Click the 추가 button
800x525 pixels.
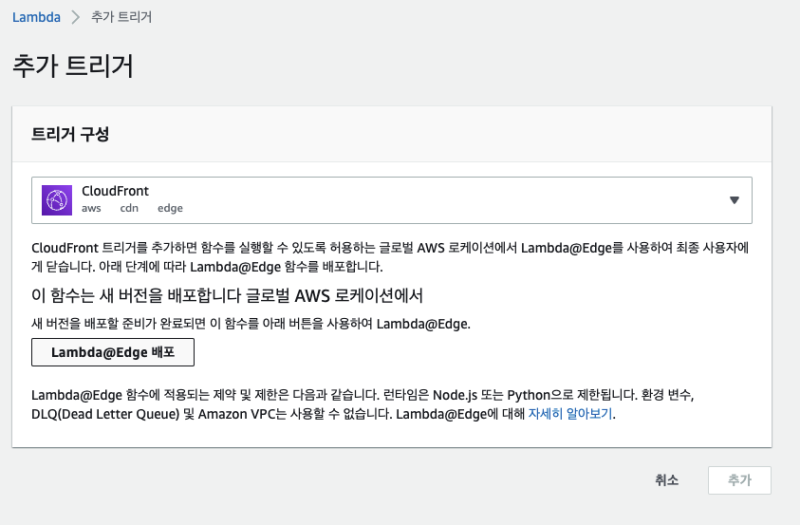tap(739, 480)
